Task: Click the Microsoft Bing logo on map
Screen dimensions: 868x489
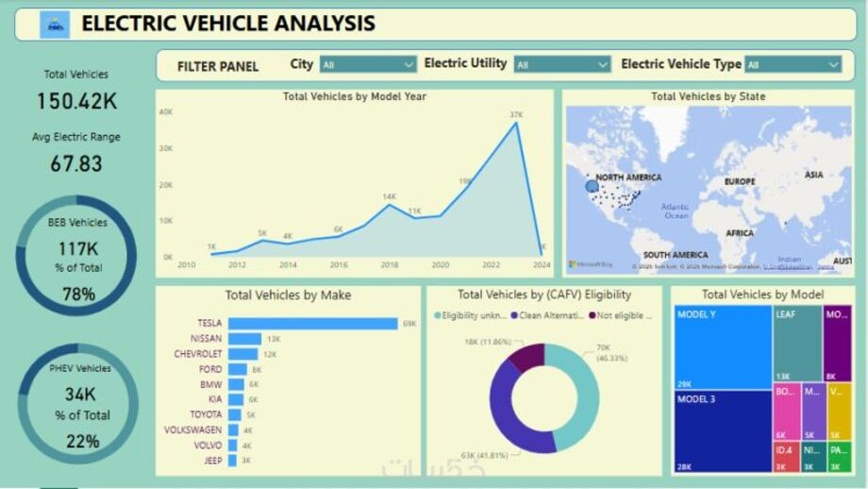Action: tap(591, 264)
